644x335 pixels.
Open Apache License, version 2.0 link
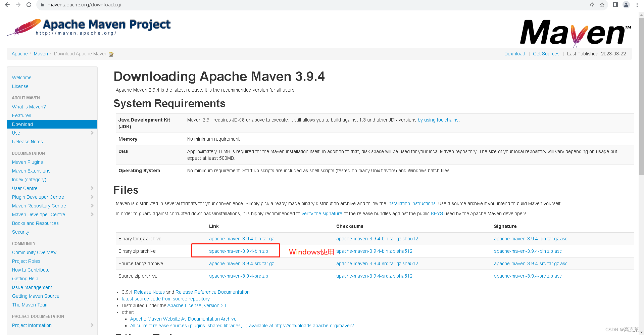pyautogui.click(x=197, y=305)
